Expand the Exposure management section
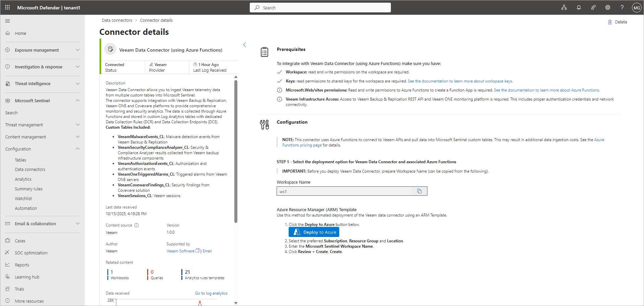 [x=78, y=50]
